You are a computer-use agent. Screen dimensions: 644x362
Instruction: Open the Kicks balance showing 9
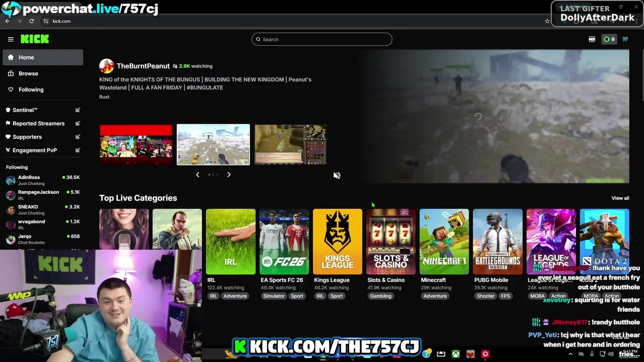[609, 39]
